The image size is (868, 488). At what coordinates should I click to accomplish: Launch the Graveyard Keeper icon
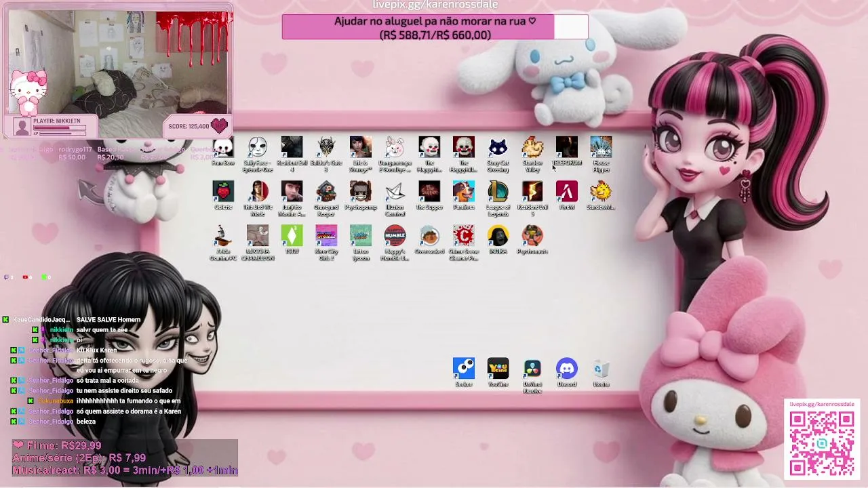pyautogui.click(x=326, y=199)
